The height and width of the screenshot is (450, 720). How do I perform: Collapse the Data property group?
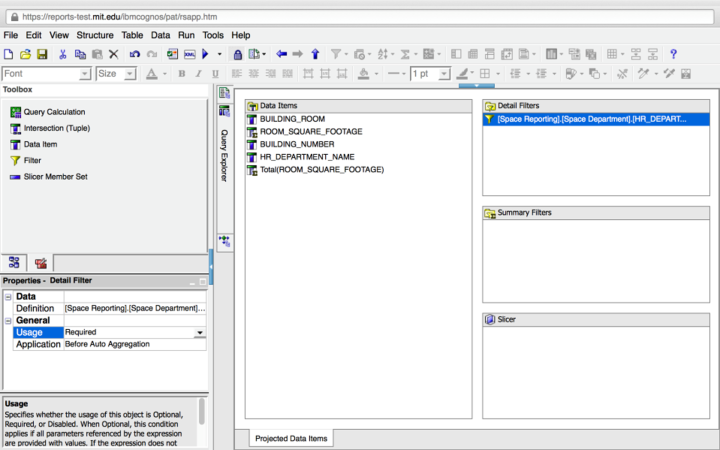point(8,296)
